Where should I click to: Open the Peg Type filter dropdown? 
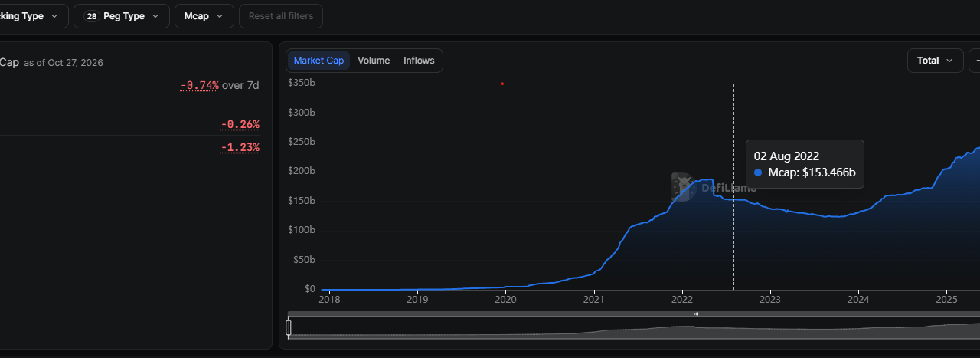pos(121,16)
